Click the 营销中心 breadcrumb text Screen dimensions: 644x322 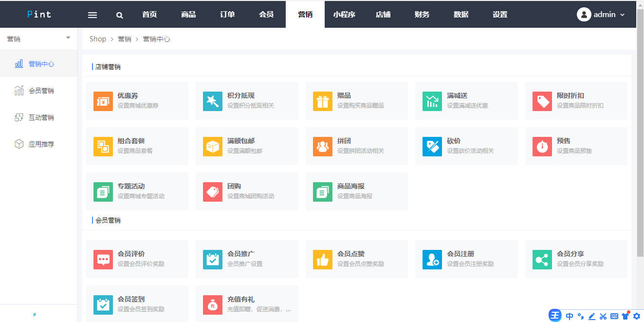click(156, 39)
